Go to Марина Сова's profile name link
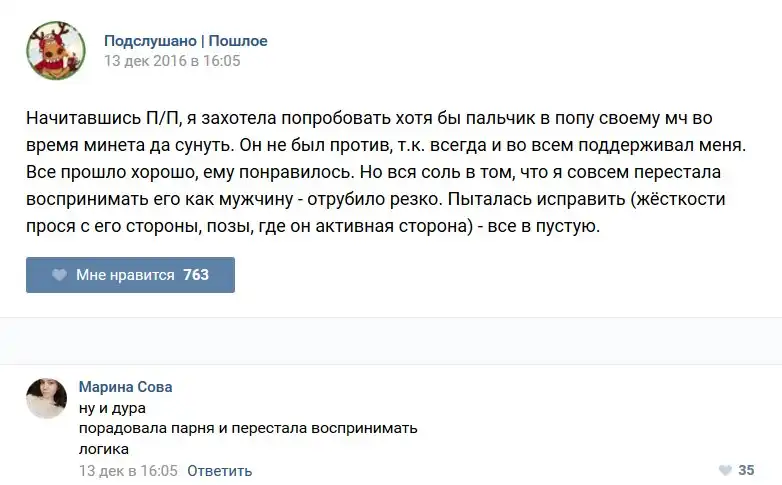Viewport: 782px width, 485px height. click(x=125, y=387)
